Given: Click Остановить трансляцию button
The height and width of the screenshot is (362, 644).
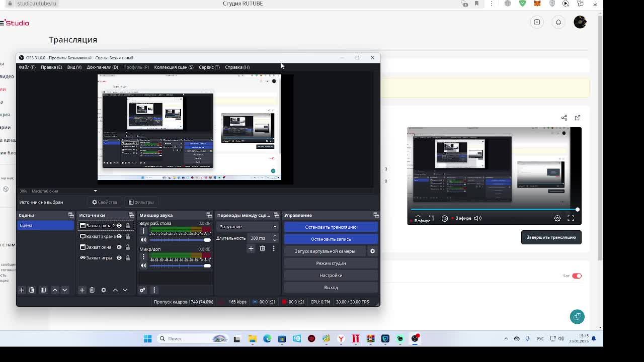Looking at the screenshot, I should tap(331, 227).
